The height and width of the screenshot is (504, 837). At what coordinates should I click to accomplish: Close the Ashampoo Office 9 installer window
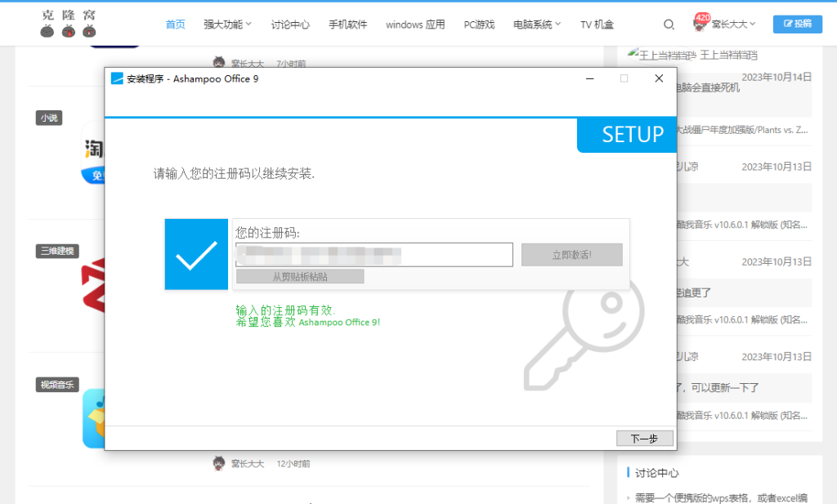pos(659,78)
